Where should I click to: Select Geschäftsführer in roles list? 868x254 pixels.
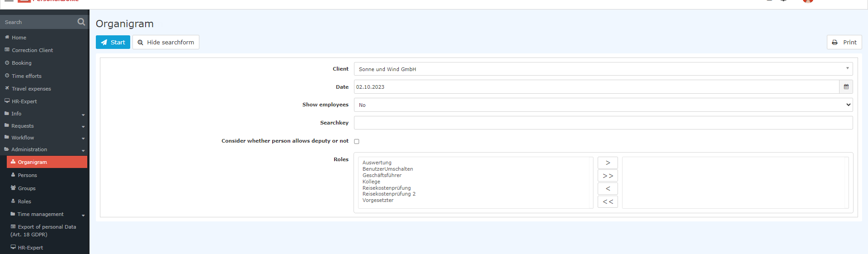382,175
